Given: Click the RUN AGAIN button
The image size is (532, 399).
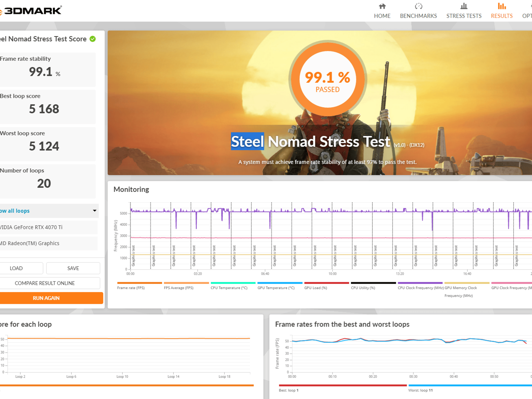Looking at the screenshot, I should point(46,298).
